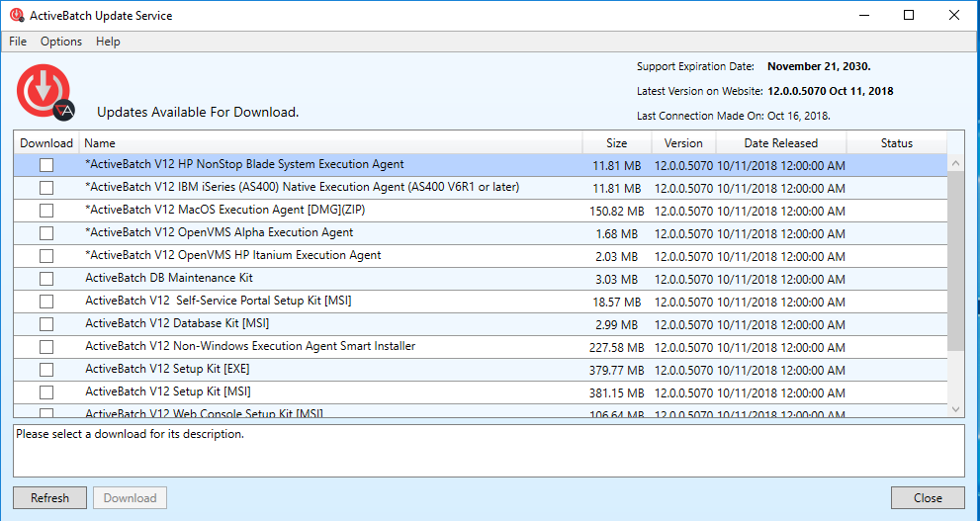The width and height of the screenshot is (980, 521).
Task: Click the "18.57 MB" size cell
Action: click(616, 303)
